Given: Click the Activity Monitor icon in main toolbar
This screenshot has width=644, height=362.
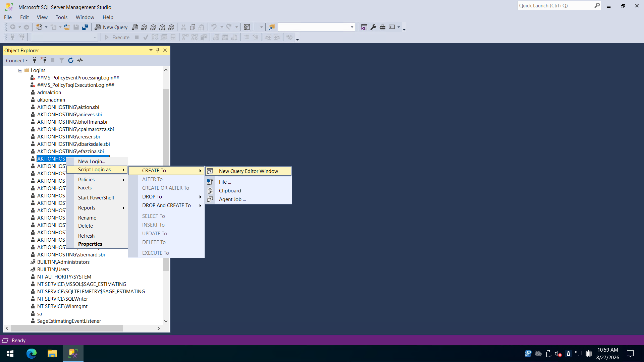Looking at the screenshot, I should [x=247, y=27].
